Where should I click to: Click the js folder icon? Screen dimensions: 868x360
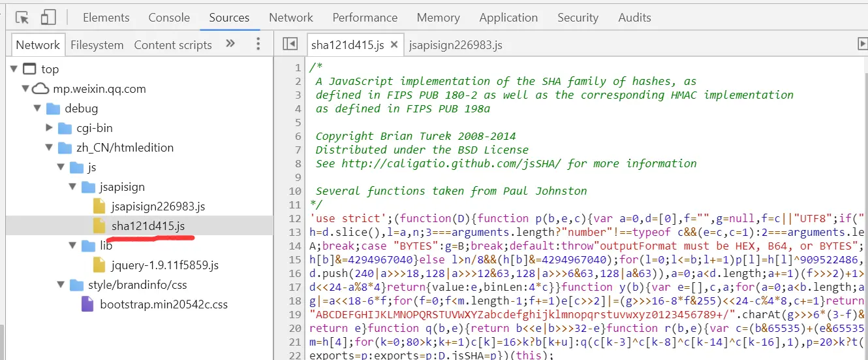[76, 167]
